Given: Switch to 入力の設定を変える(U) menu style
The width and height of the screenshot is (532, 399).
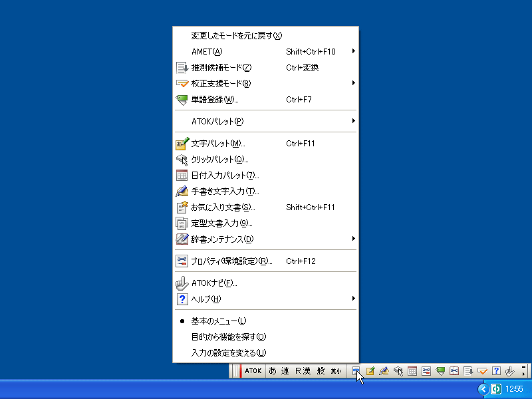Looking at the screenshot, I should tap(265, 353).
